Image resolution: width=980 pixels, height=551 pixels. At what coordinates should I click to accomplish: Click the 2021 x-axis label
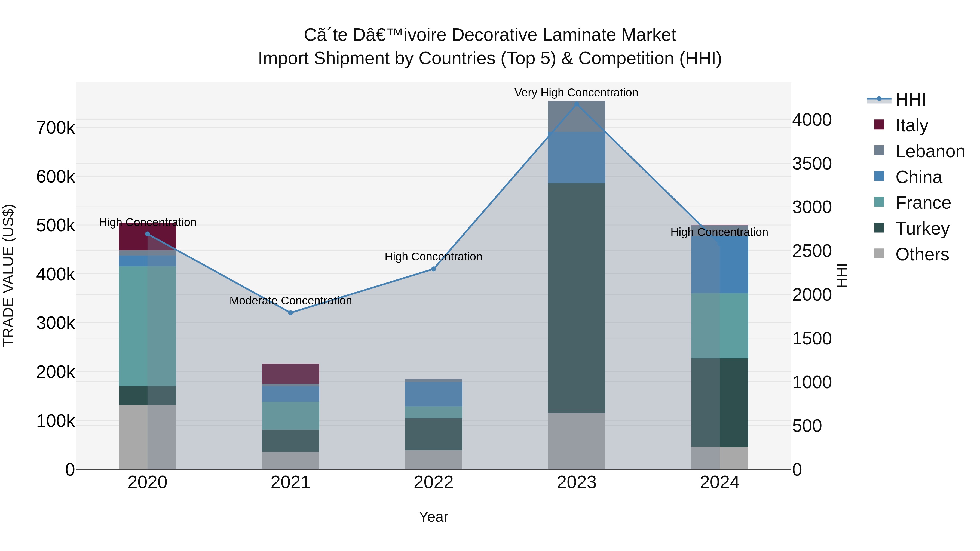tap(291, 482)
